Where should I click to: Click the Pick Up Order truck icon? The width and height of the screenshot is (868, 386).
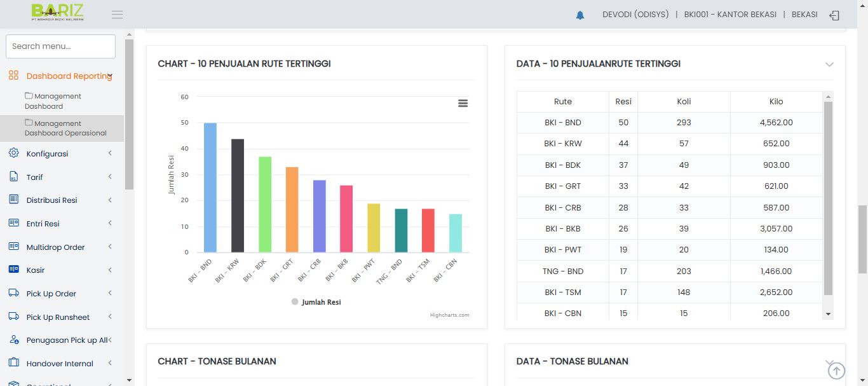pos(14,293)
